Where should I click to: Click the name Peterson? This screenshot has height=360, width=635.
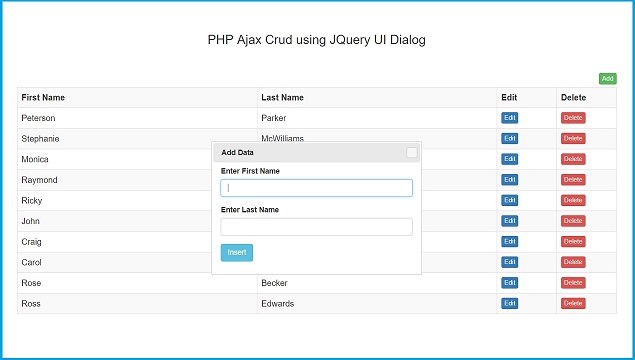click(x=38, y=118)
